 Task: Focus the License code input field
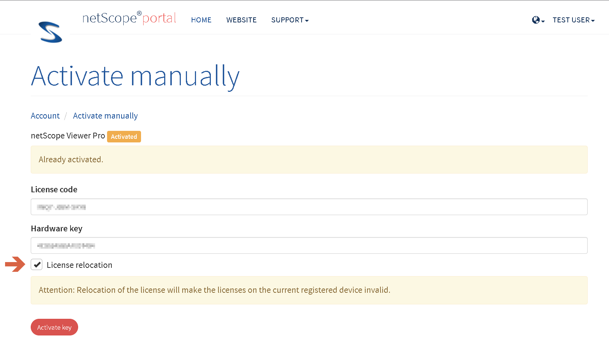coord(309,207)
